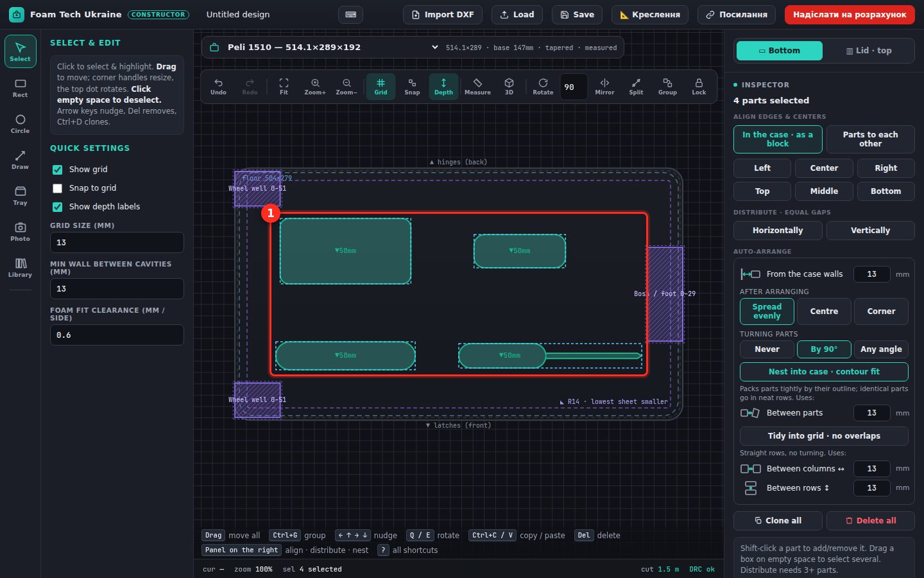This screenshot has height=578, width=924.
Task: Choose the Rect tool
Action: [x=20, y=88]
